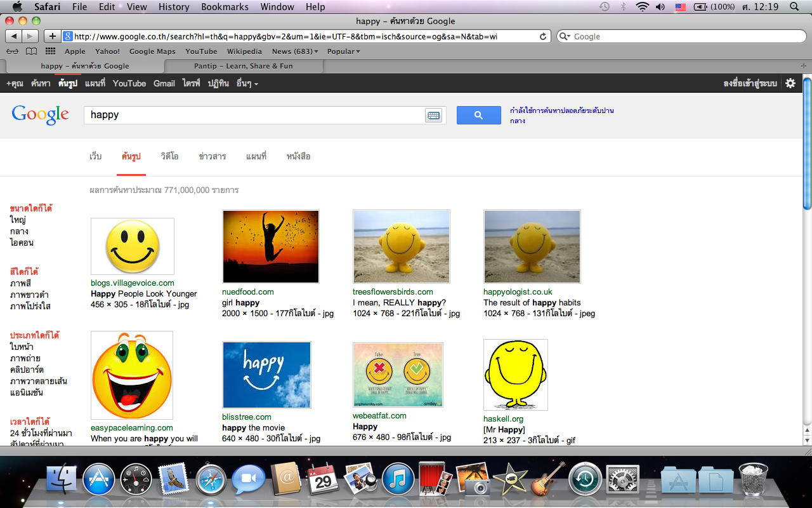Click the Google search field containing happy
The height and width of the screenshot is (508, 812).
[254, 115]
